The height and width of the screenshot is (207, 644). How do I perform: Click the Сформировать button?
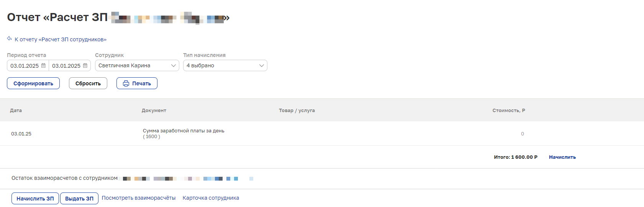(x=33, y=83)
